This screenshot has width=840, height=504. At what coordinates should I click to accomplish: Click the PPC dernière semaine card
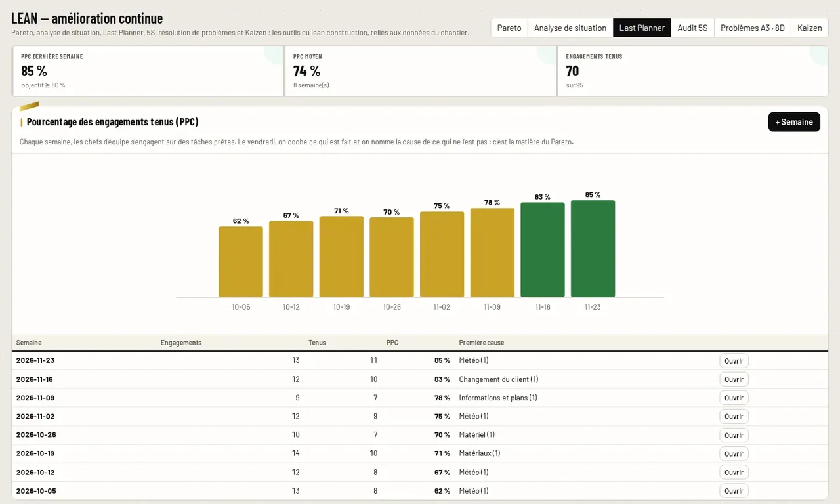click(148, 71)
